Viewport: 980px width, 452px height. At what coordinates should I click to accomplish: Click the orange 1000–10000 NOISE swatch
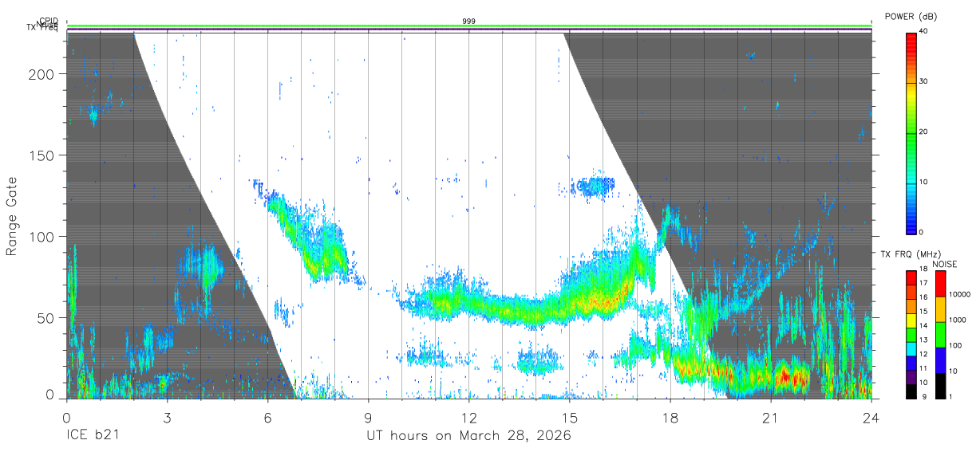pos(941,309)
